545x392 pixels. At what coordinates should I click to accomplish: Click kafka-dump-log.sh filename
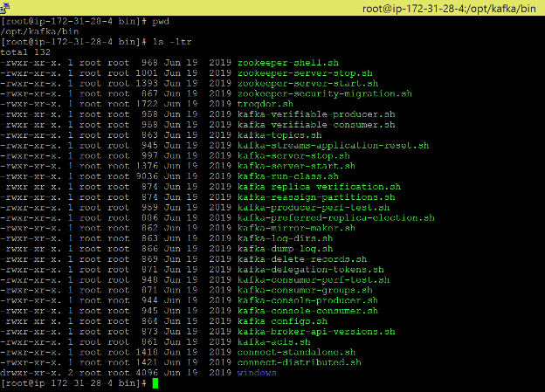[x=285, y=249]
